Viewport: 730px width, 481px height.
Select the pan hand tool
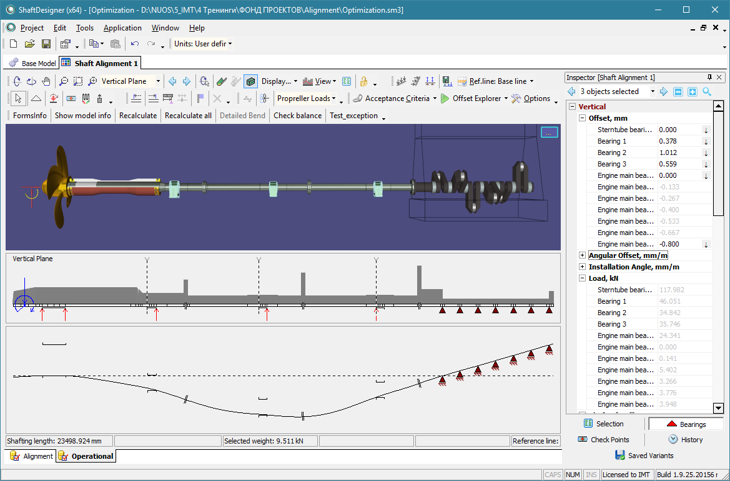pyautogui.click(x=46, y=81)
